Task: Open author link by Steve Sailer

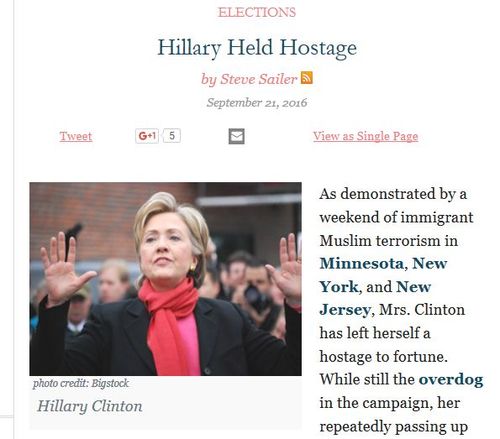Action: pyautogui.click(x=249, y=79)
